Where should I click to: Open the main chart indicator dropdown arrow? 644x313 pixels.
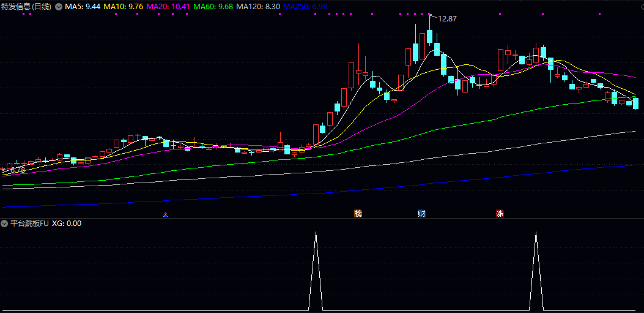pyautogui.click(x=59, y=6)
